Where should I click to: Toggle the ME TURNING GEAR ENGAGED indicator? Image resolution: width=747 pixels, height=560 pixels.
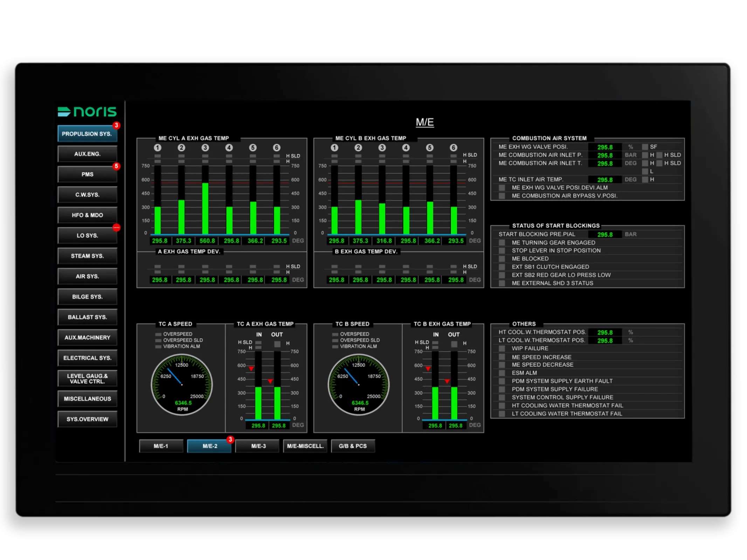[x=502, y=242]
